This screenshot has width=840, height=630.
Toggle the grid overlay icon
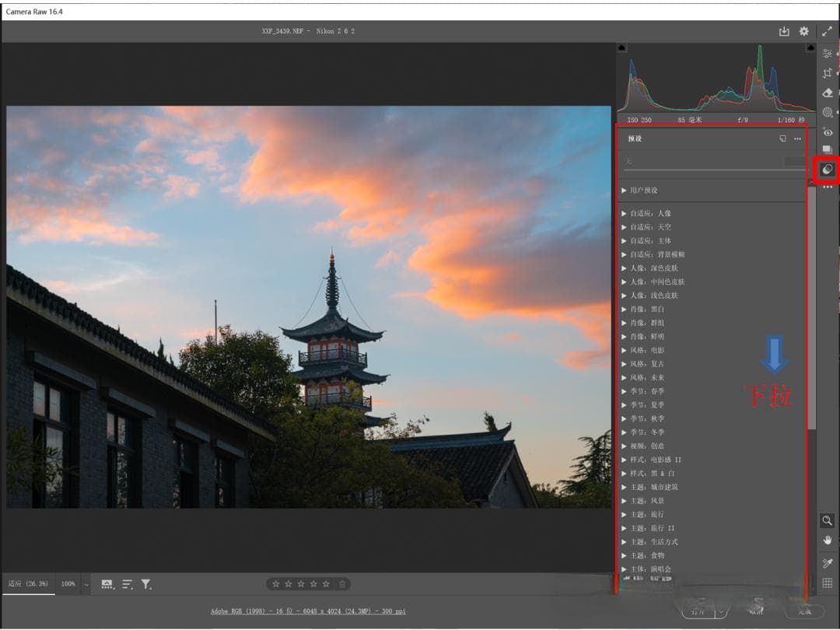827,583
